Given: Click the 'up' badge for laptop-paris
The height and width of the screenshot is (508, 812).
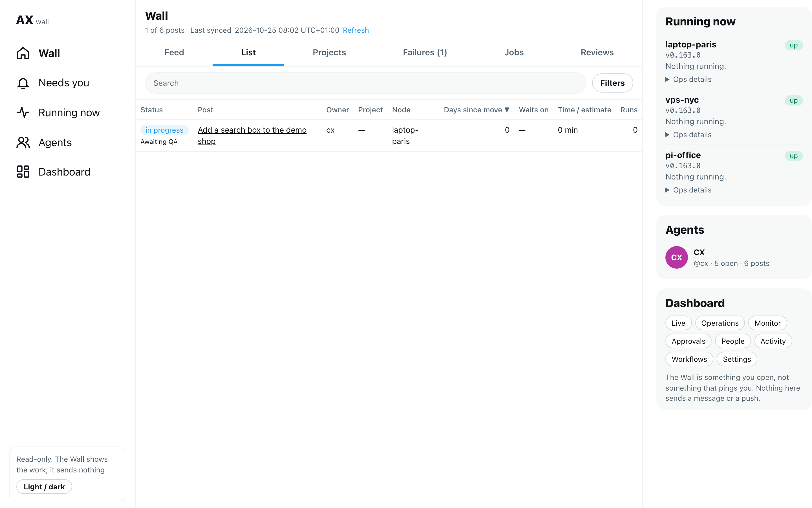Looking at the screenshot, I should pyautogui.click(x=794, y=45).
